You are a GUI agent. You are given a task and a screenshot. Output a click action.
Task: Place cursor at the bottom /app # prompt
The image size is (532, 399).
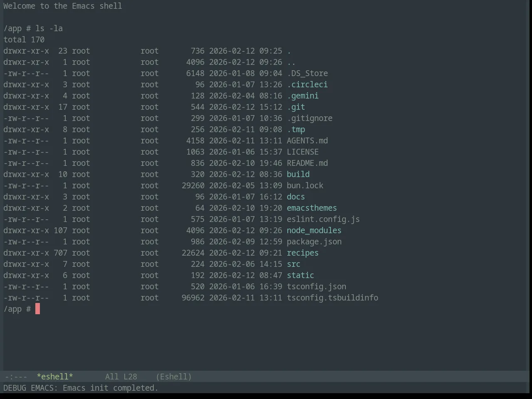[x=37, y=309]
